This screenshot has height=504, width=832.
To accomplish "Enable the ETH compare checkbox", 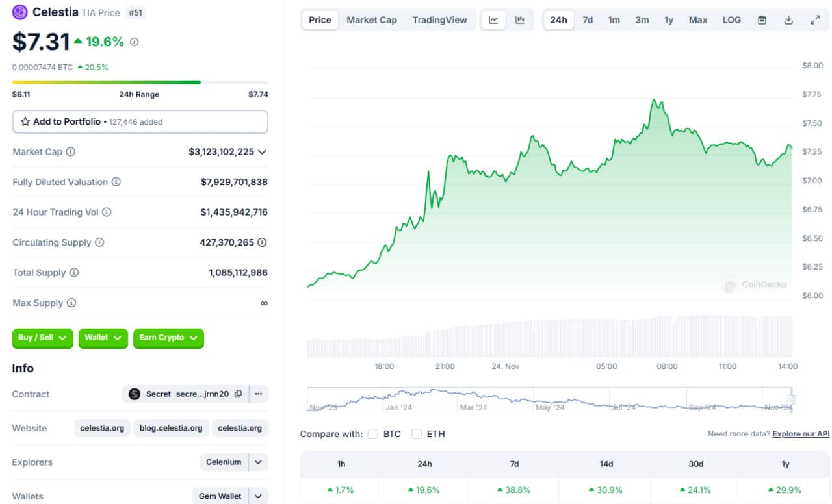I will click(x=417, y=434).
